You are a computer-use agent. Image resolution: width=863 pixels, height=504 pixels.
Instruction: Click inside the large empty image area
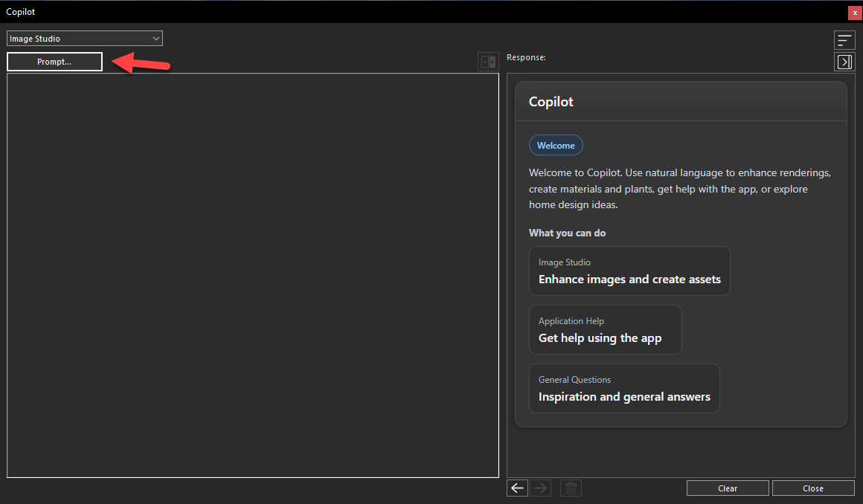(x=253, y=275)
